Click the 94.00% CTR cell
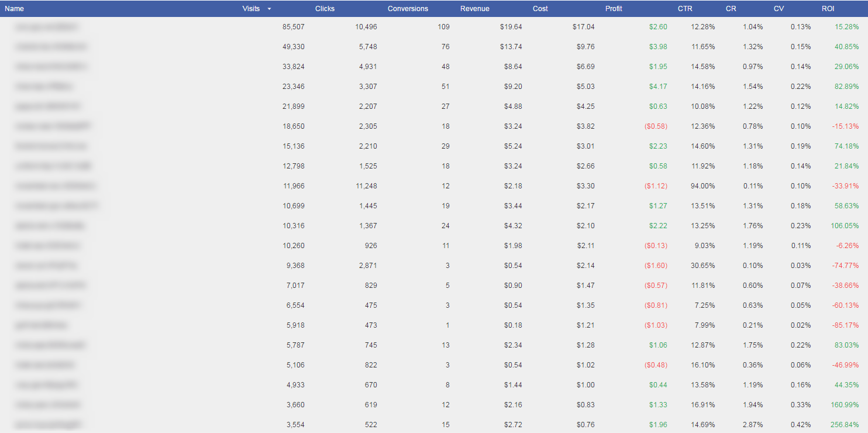868x433 pixels. (x=702, y=186)
